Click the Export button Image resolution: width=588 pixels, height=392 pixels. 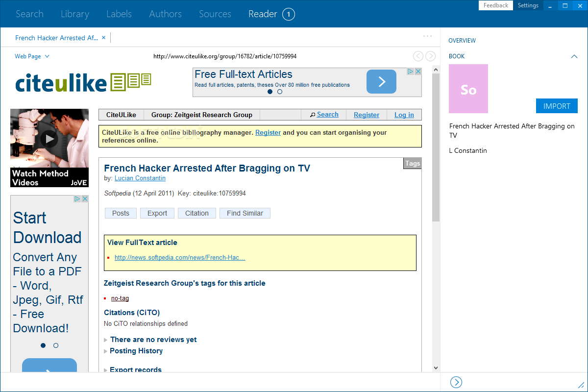pos(157,213)
